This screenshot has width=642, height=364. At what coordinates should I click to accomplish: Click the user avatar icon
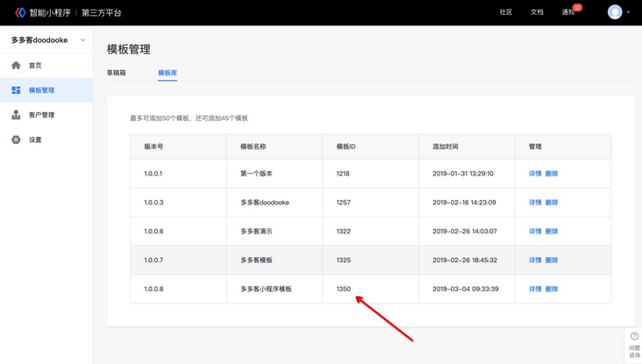615,12
